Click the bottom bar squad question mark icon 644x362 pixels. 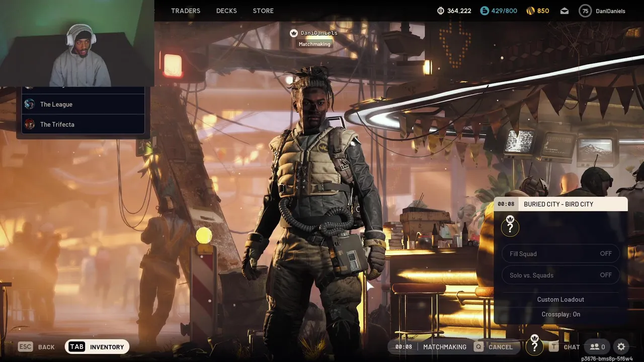[x=534, y=345]
